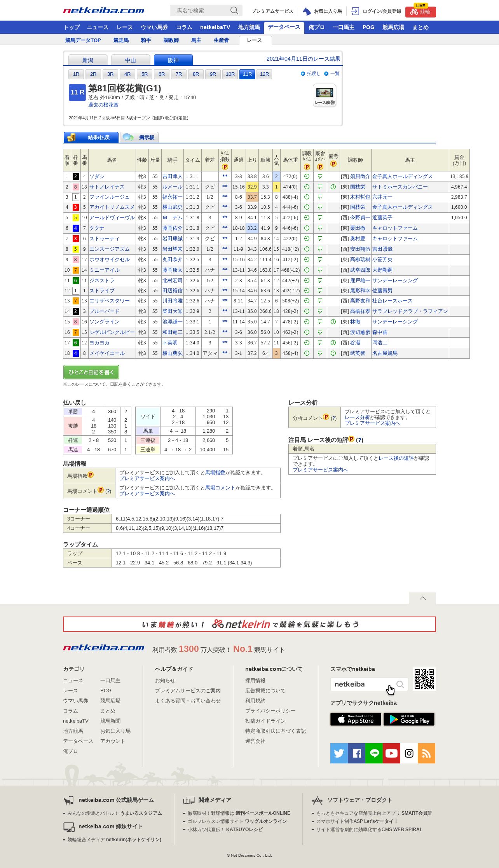Click the footer お知らせ link
499x868 pixels.
165,681
